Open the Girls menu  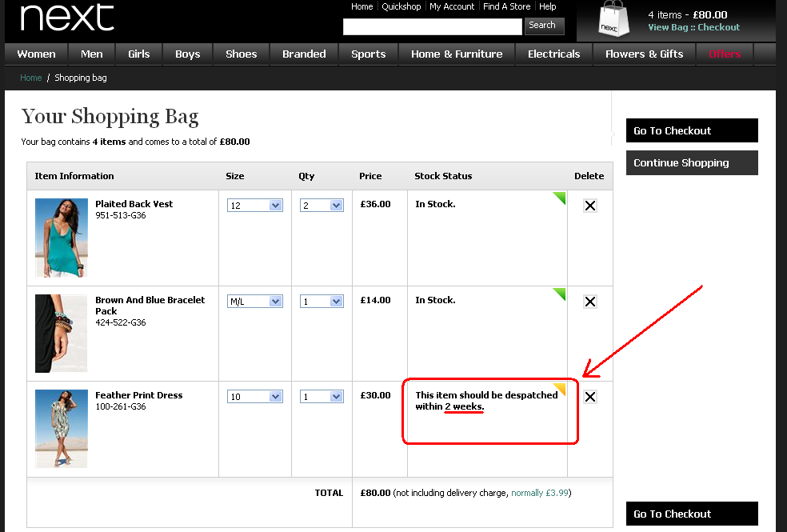pyautogui.click(x=139, y=54)
